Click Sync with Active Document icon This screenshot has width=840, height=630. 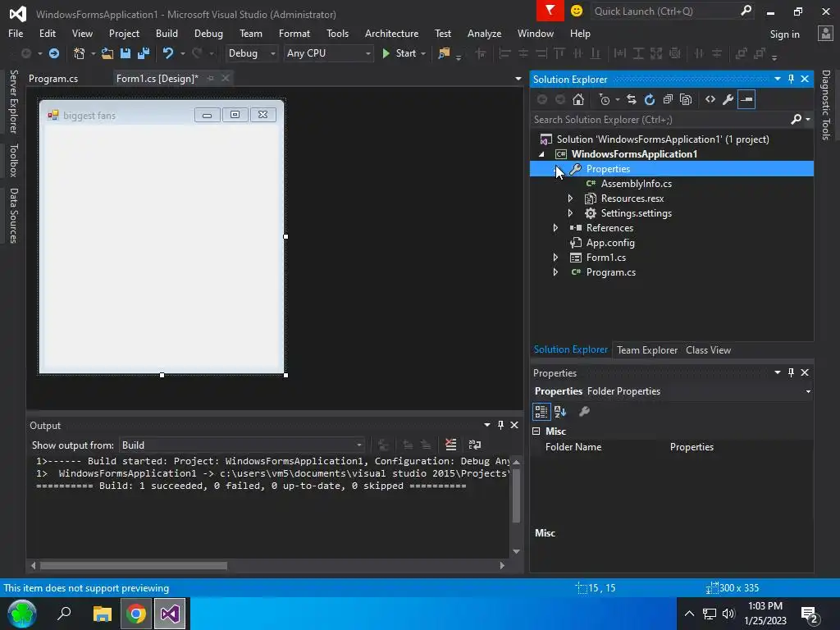[x=632, y=99]
